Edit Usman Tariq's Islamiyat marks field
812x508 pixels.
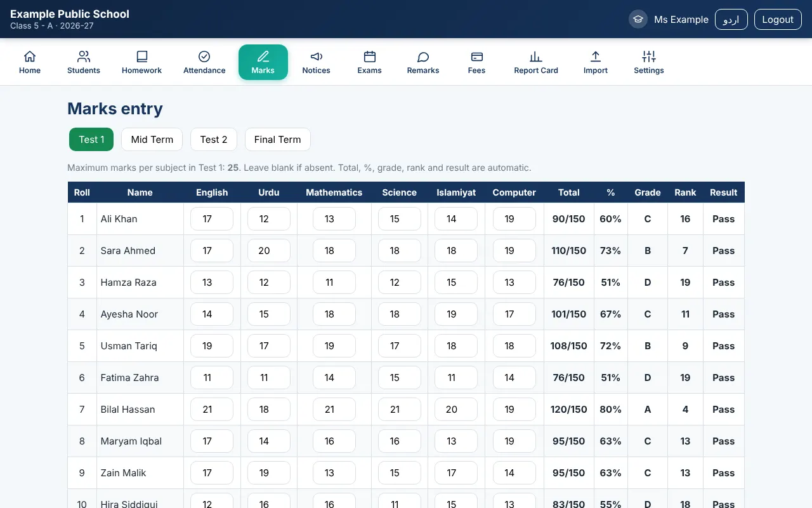[x=456, y=345]
